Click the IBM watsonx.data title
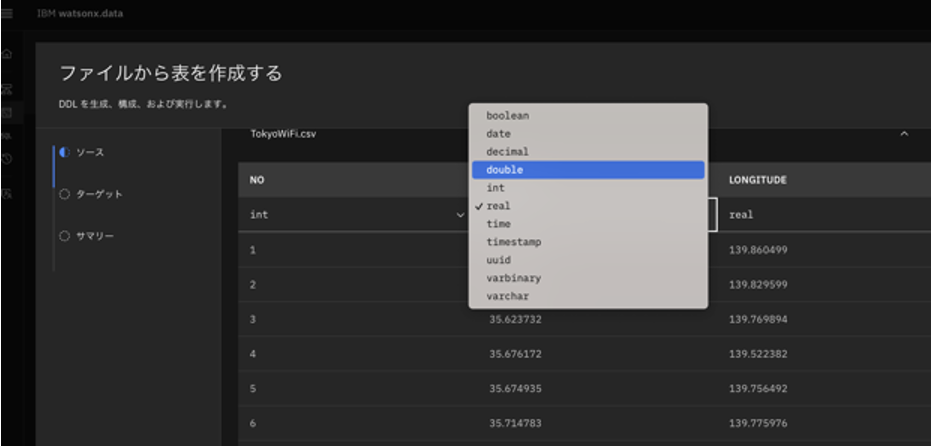 pos(80,13)
